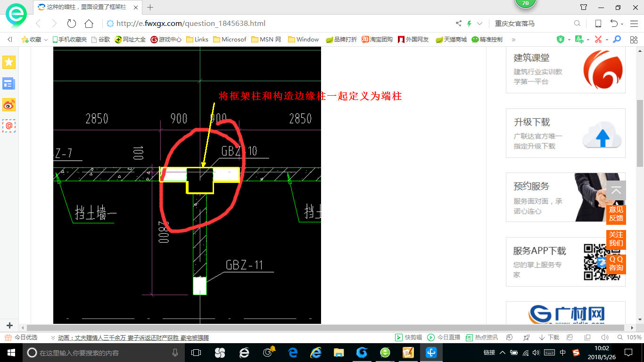Add a sidebar app with plus

click(9, 326)
